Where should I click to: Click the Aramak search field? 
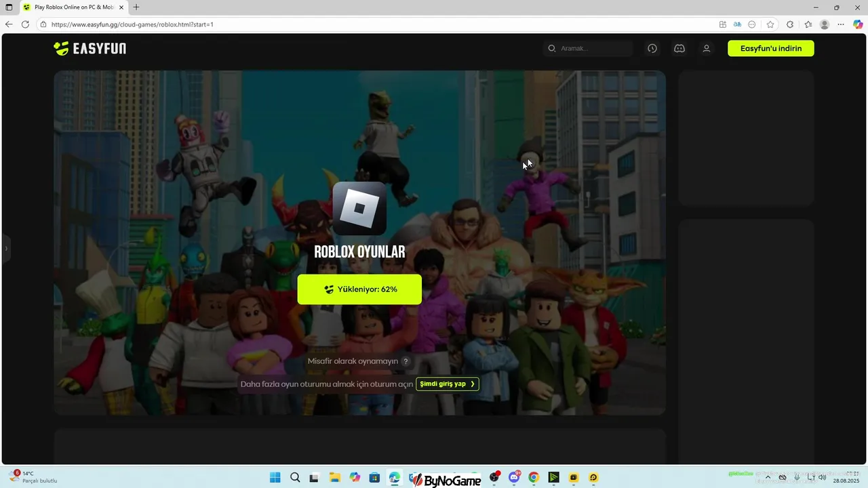(x=587, y=48)
